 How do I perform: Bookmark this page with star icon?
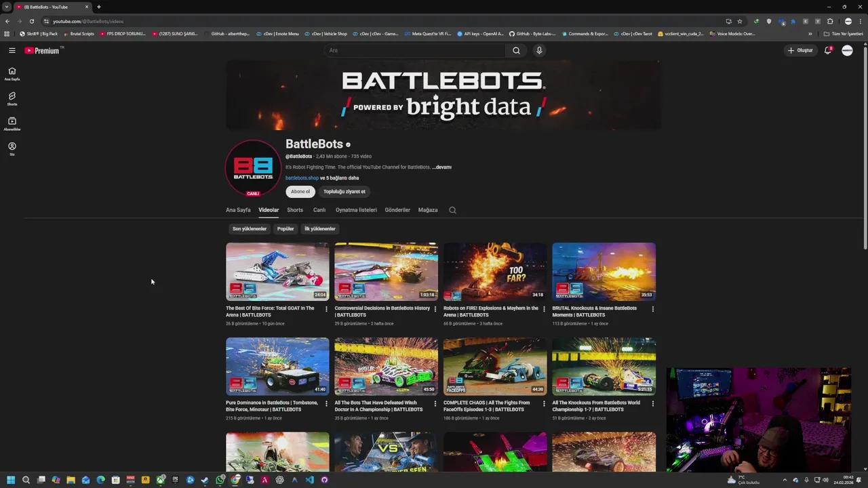point(740,21)
